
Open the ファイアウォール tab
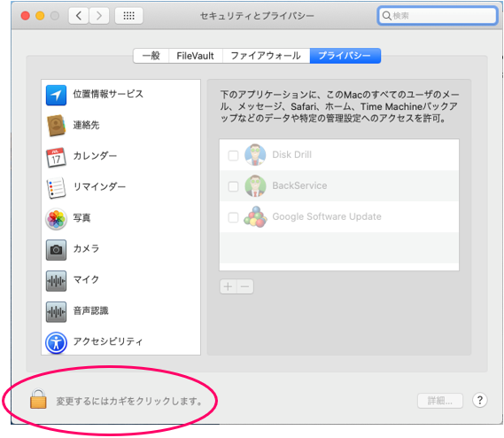pyautogui.click(x=266, y=56)
